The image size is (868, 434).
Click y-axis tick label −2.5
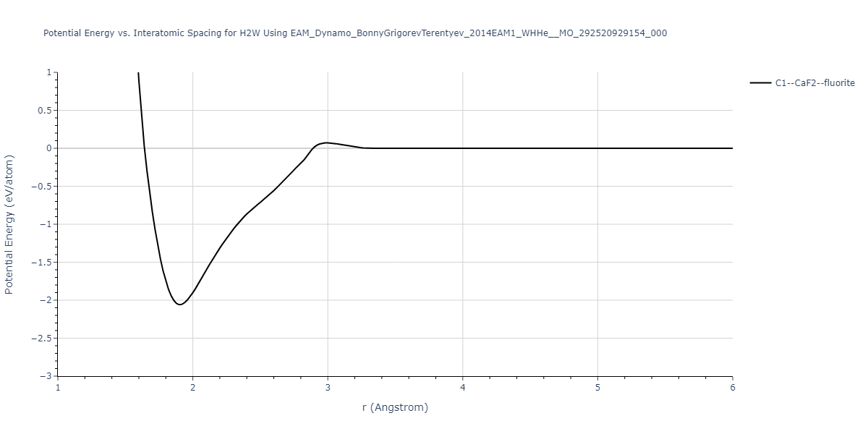(41, 339)
